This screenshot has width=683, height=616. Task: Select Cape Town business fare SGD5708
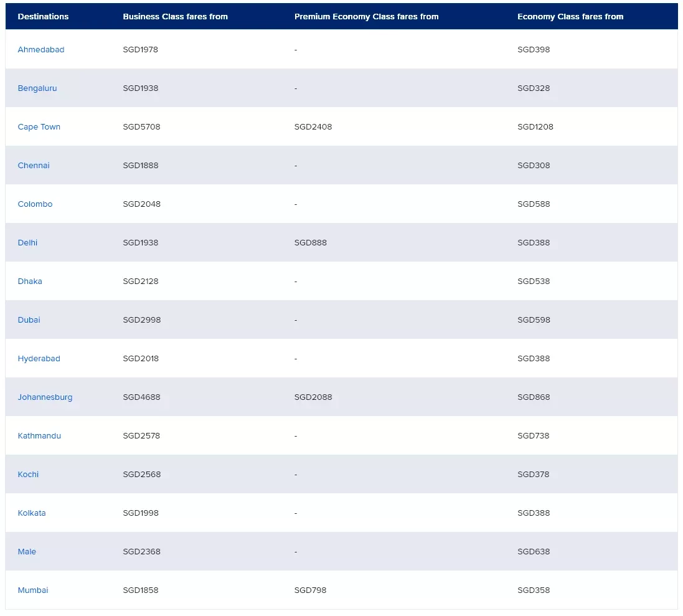[x=141, y=127]
